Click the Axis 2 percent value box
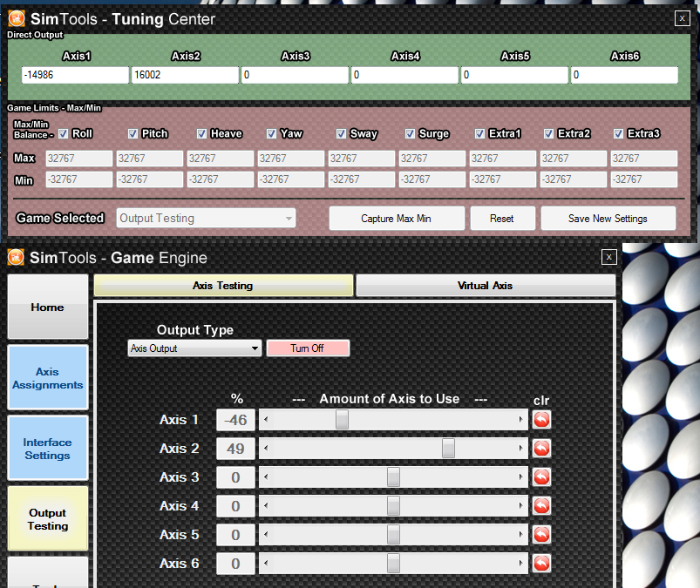The image size is (700, 588). 235,449
